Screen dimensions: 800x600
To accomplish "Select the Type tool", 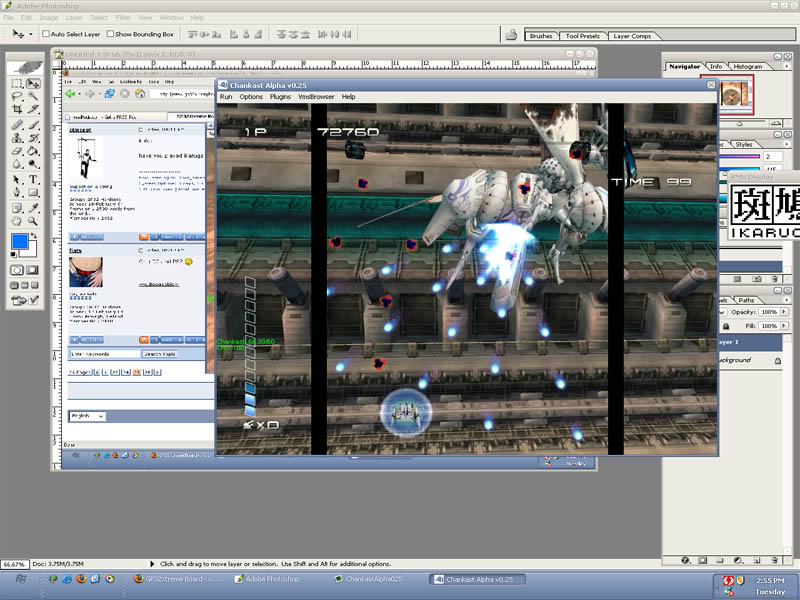I will 33,180.
